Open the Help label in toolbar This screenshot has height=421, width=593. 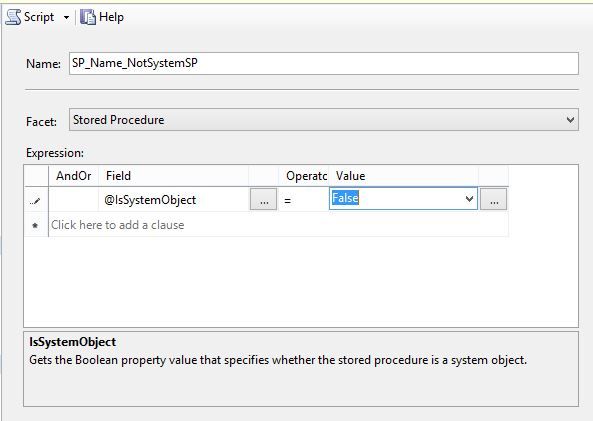click(111, 17)
